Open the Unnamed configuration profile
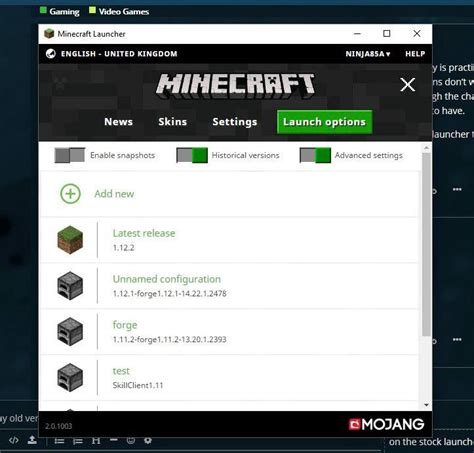 tap(229, 286)
